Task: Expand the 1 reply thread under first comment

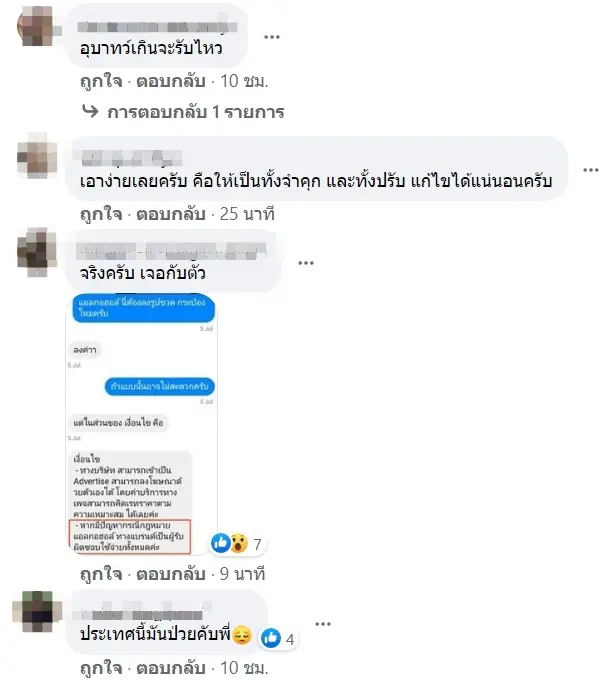Action: (196, 112)
